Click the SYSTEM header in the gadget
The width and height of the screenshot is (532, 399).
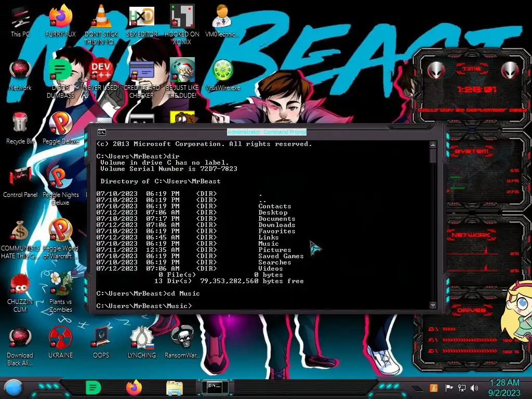(472, 151)
